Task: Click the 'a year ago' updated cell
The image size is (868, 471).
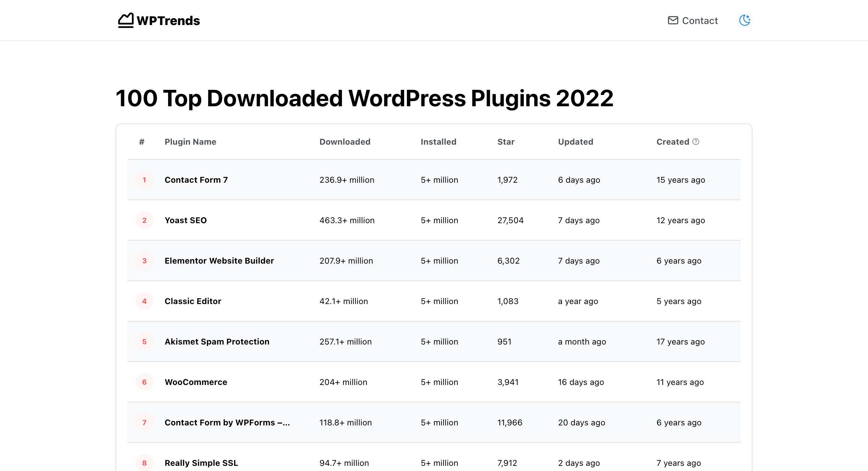Action: click(578, 301)
